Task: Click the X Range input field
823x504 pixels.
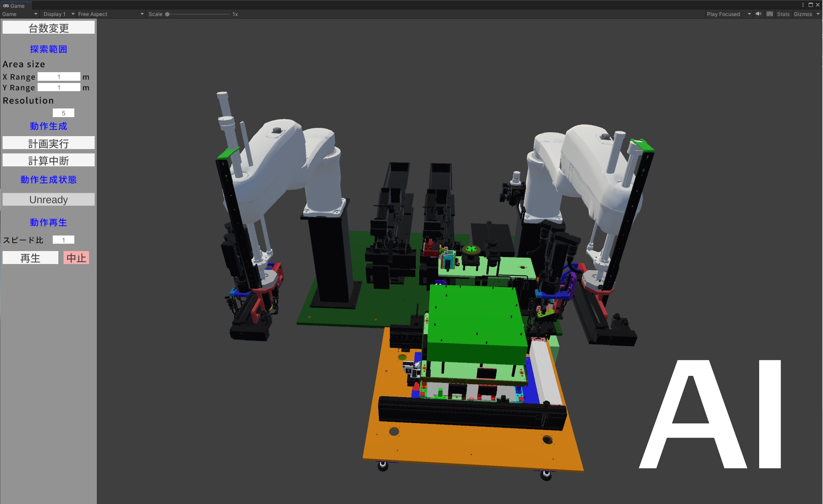Action: (x=59, y=77)
